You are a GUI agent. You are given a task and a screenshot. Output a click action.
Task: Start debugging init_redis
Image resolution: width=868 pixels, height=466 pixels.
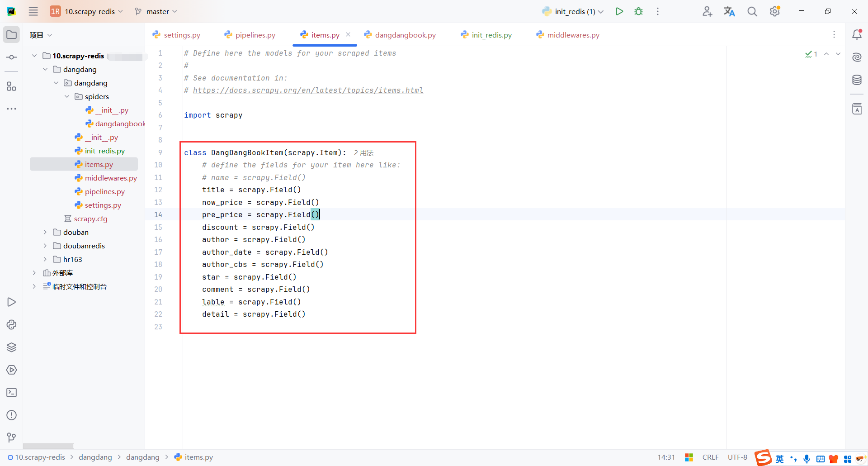638,11
